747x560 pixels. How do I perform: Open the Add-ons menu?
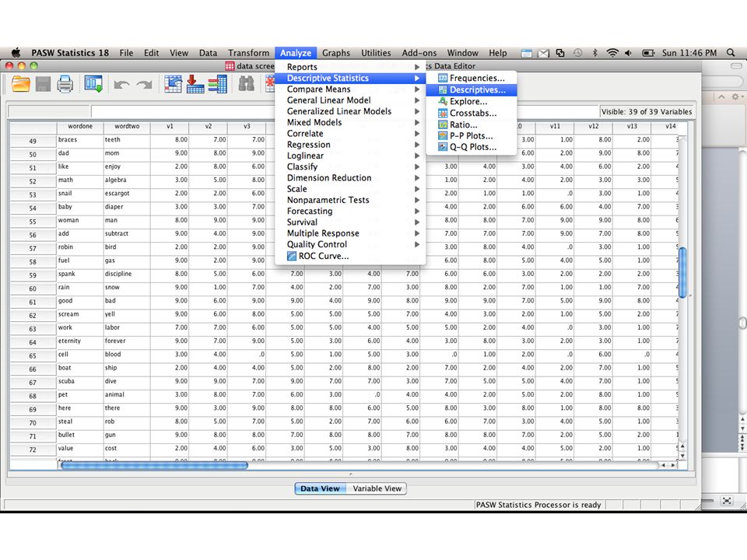pyautogui.click(x=419, y=53)
